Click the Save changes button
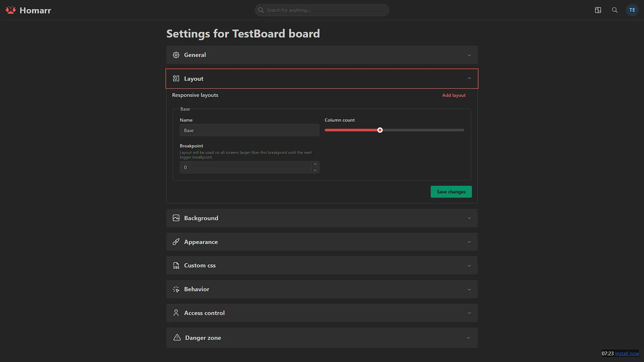This screenshot has height=362, width=644. tap(451, 192)
